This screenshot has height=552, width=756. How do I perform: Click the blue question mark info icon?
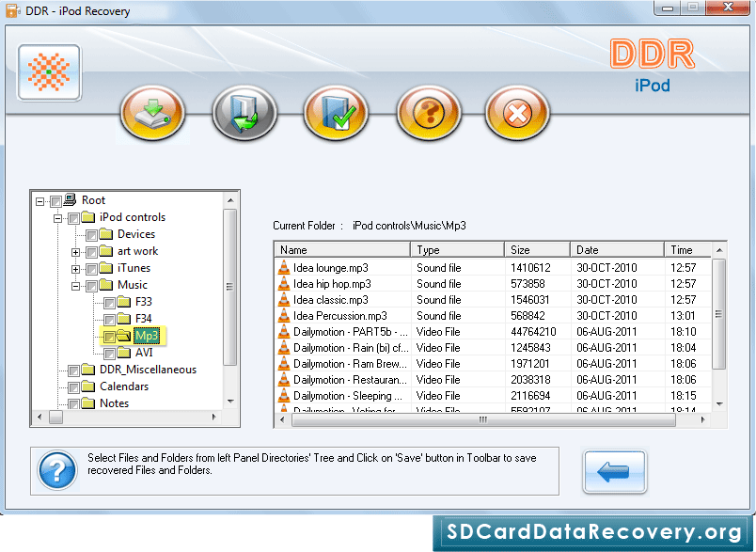57,470
